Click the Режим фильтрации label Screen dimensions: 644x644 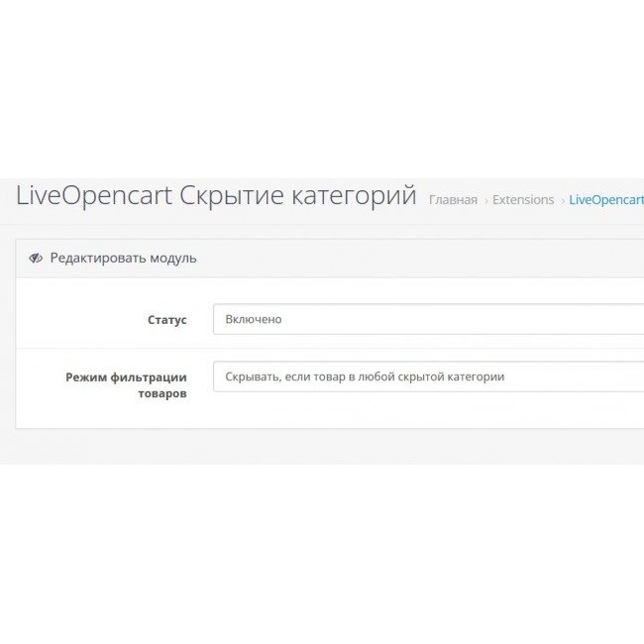127,377
